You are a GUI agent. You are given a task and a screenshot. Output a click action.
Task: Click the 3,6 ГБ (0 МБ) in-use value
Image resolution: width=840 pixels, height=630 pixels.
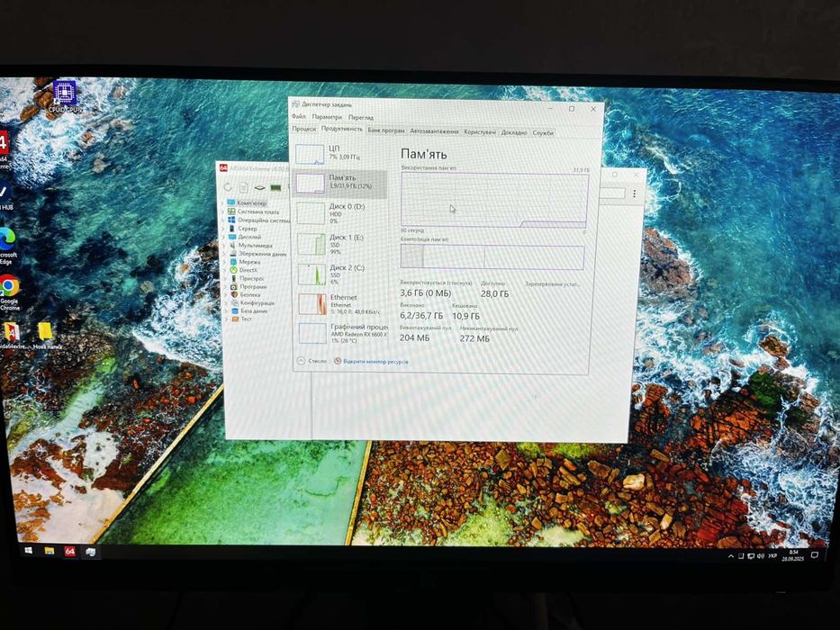425,293
